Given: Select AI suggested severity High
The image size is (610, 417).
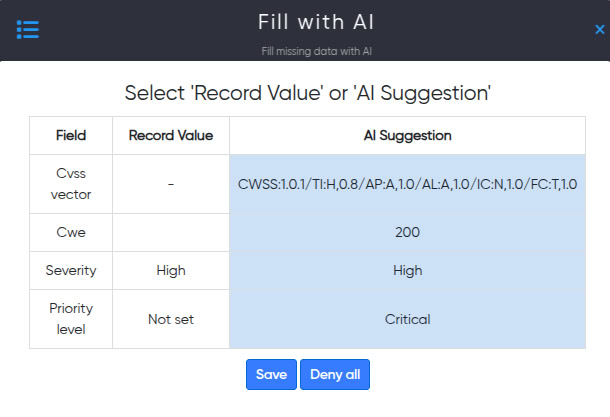Looking at the screenshot, I should [x=407, y=270].
